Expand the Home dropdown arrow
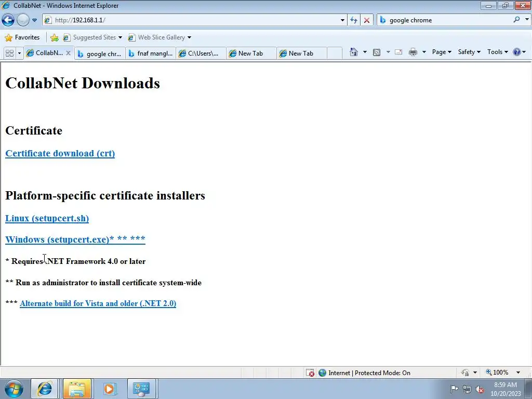The height and width of the screenshot is (399, 532). pyautogui.click(x=365, y=52)
